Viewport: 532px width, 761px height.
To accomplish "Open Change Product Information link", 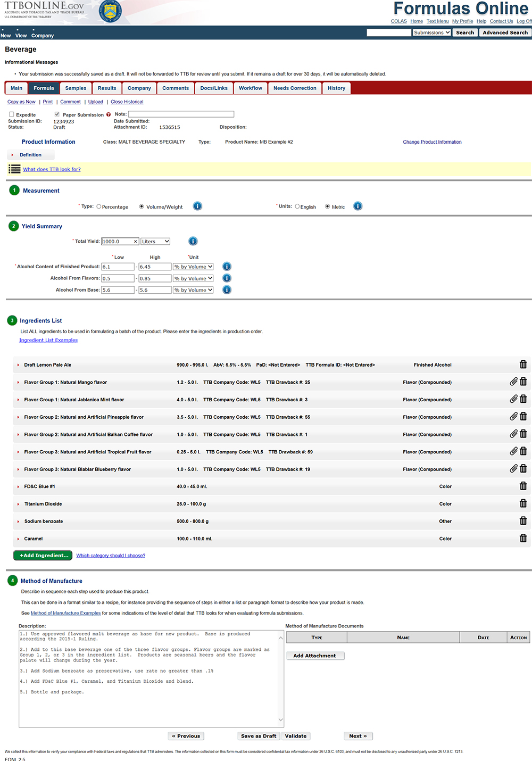I will [432, 142].
